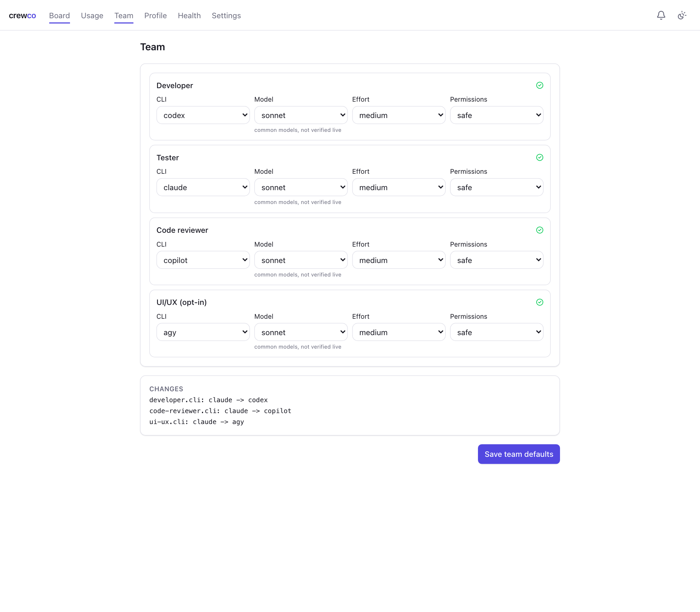700x612 pixels.
Task: Click the Developer green check status icon
Action: coord(540,85)
